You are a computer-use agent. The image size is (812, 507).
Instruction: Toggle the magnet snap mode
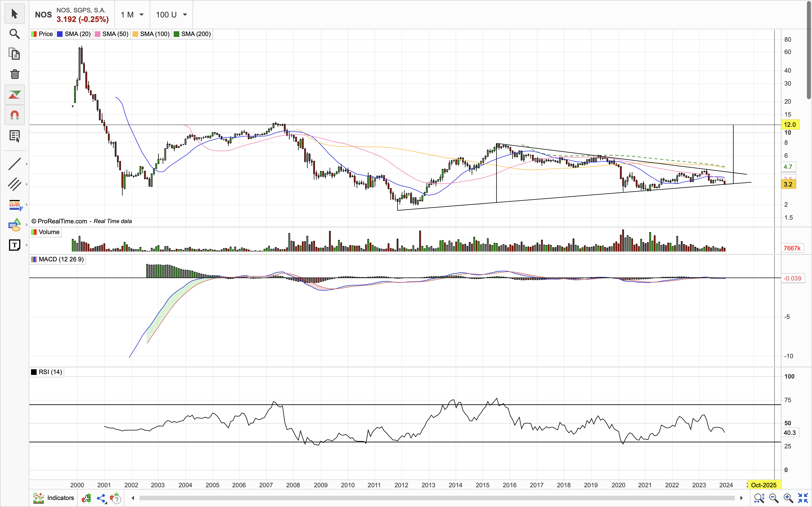point(14,115)
